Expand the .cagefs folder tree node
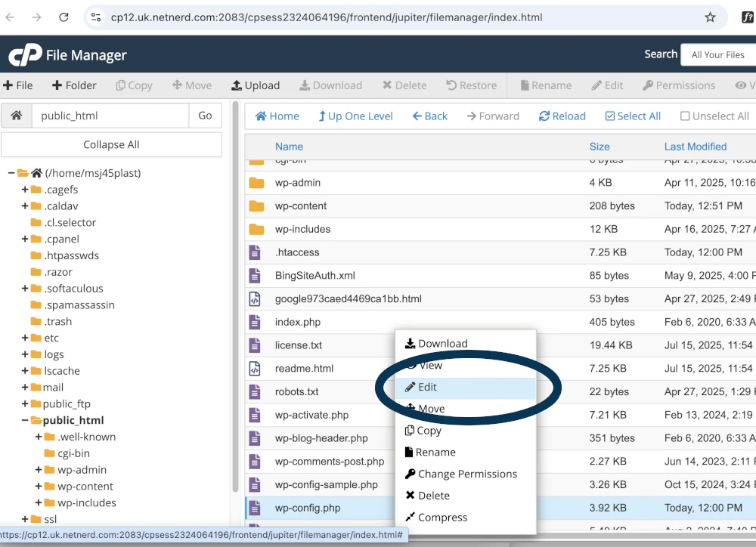The height and width of the screenshot is (547, 756). tap(25, 190)
